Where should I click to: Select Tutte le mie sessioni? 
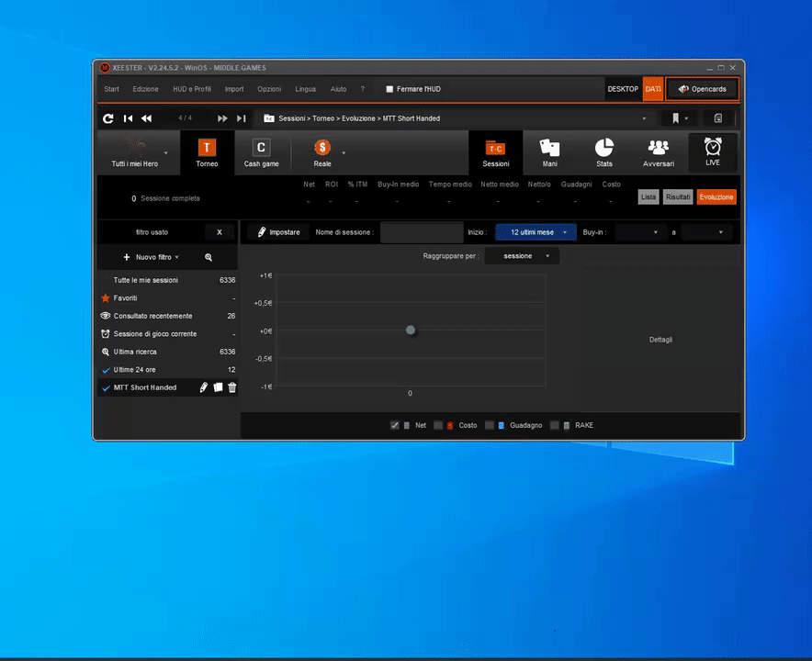click(x=168, y=280)
